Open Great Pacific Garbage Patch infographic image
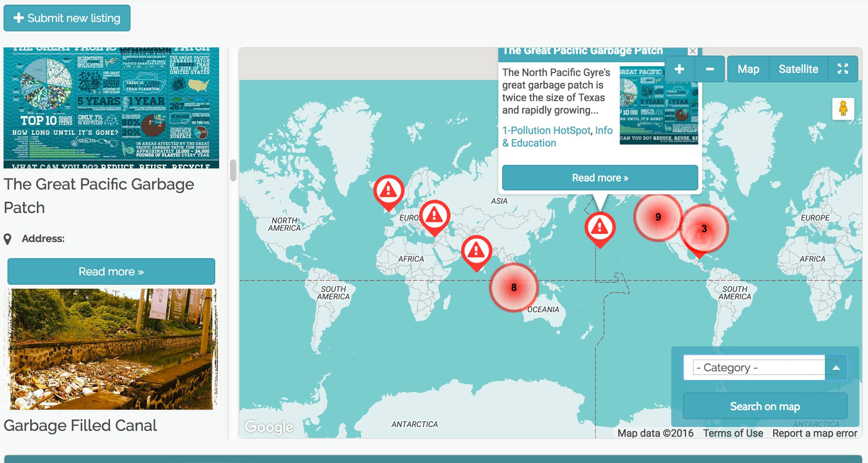Image resolution: width=868 pixels, height=463 pixels. tap(111, 108)
